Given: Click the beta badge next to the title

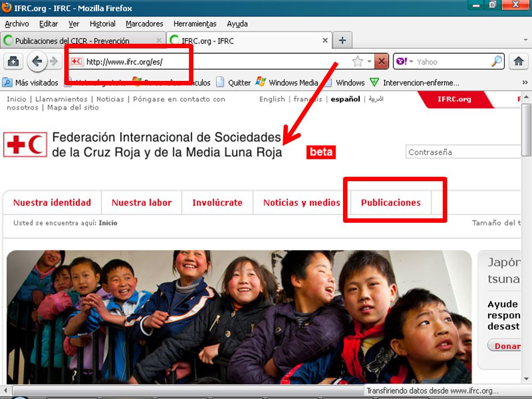Looking at the screenshot, I should coord(321,152).
